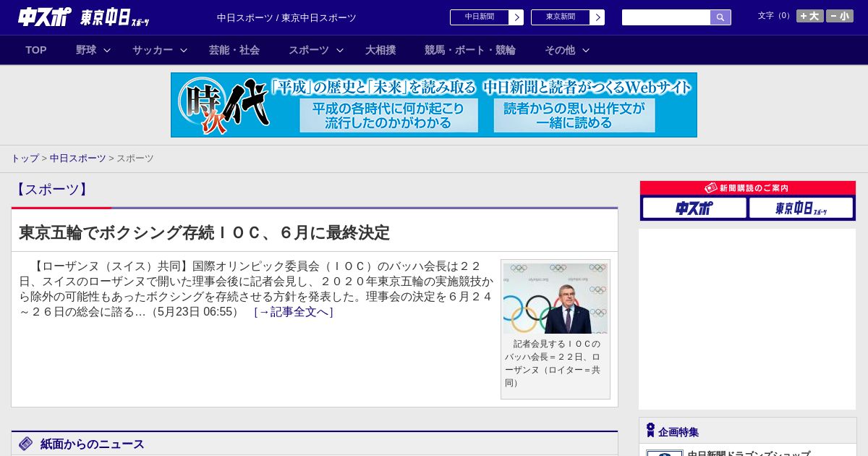This screenshot has height=456, width=868.
Task: Go to the TOP menu item
Action: click(36, 50)
